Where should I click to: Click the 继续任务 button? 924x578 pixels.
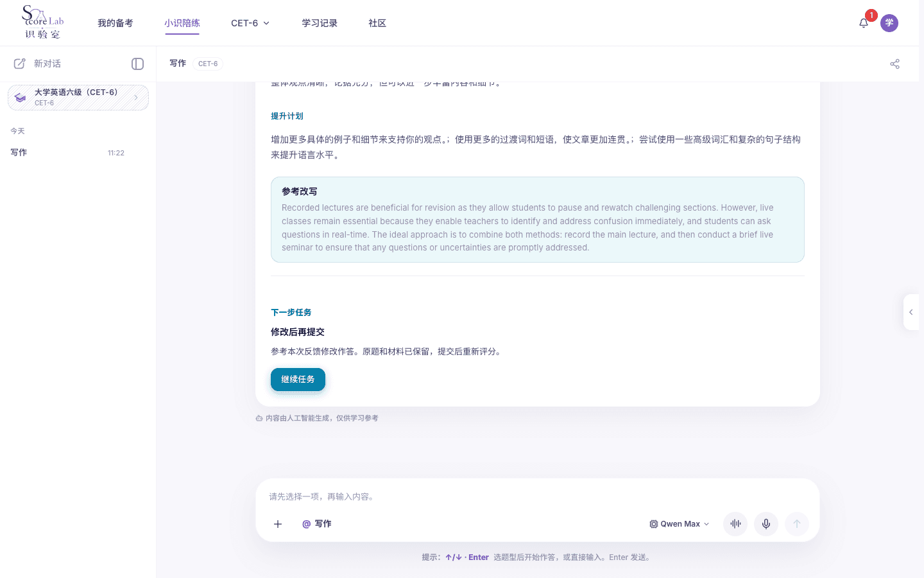click(x=298, y=380)
